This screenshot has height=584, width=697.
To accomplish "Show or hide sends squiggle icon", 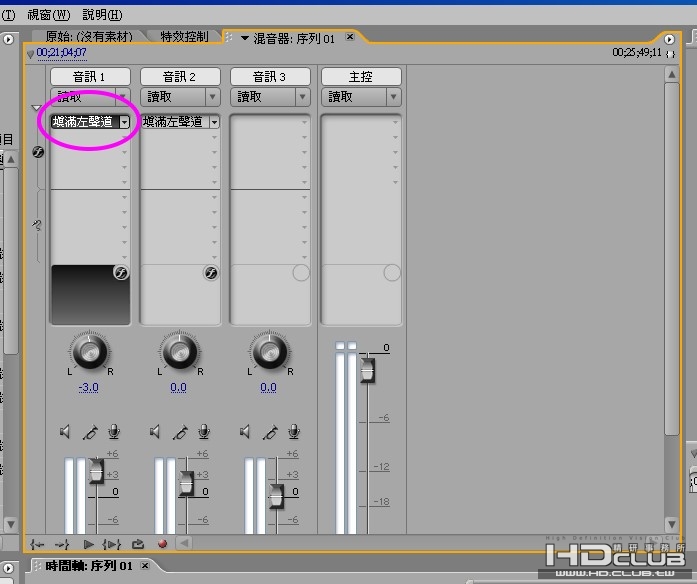I will tap(37, 225).
